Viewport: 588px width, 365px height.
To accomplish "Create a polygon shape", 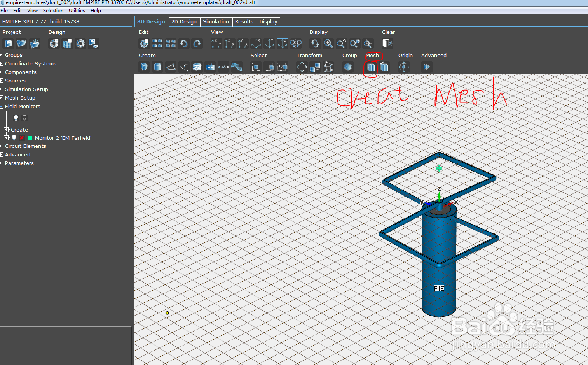I will point(171,67).
